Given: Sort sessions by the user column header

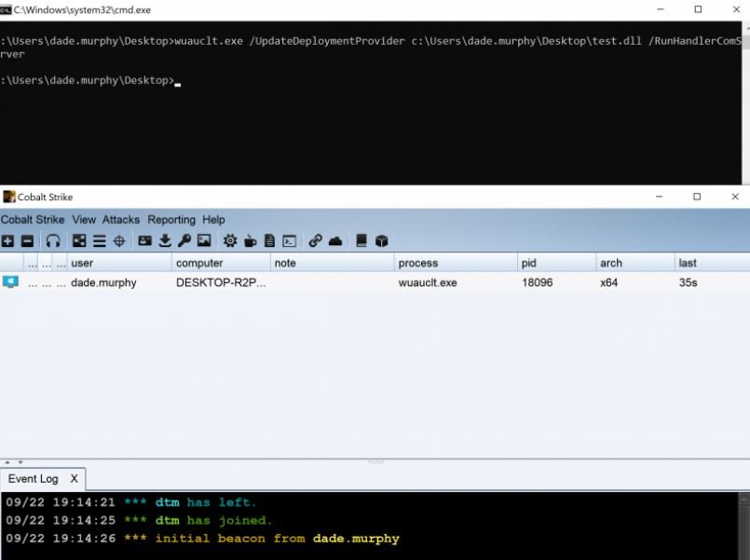Looking at the screenshot, I should 120,263.
